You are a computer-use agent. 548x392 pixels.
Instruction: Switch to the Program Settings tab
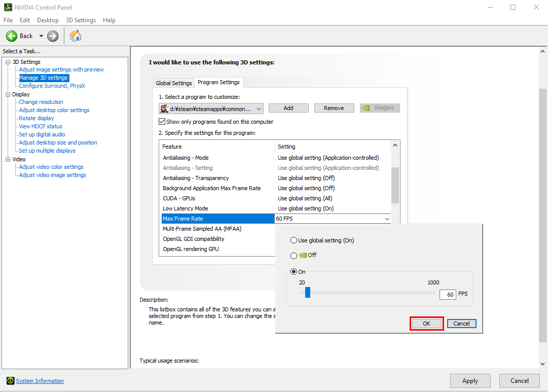219,82
